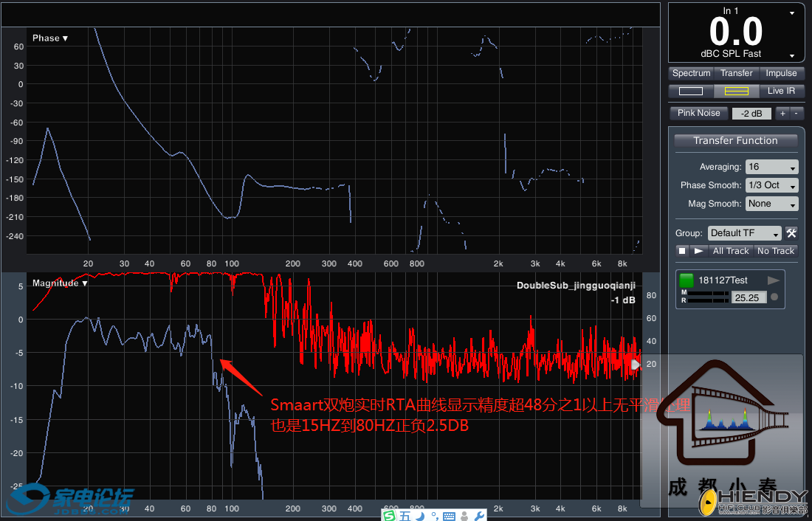Switch to Impulse mode
Viewport: 812px width, 521px height.
pos(781,73)
